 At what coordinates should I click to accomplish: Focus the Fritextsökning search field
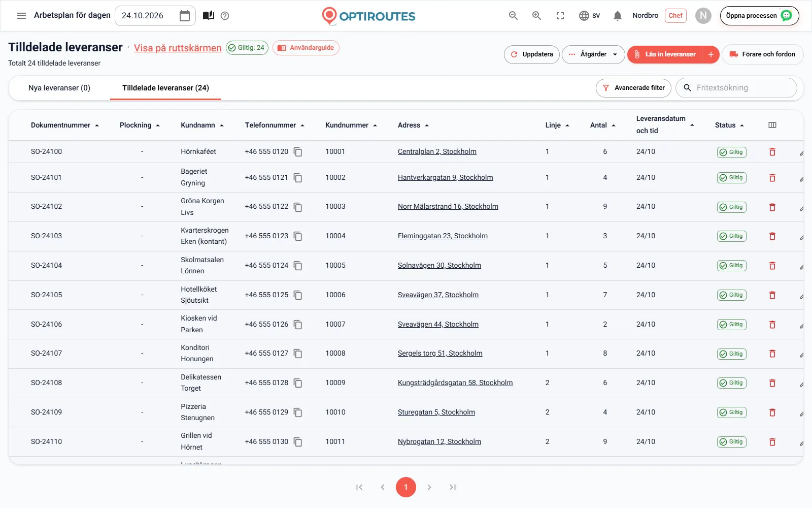pos(736,88)
